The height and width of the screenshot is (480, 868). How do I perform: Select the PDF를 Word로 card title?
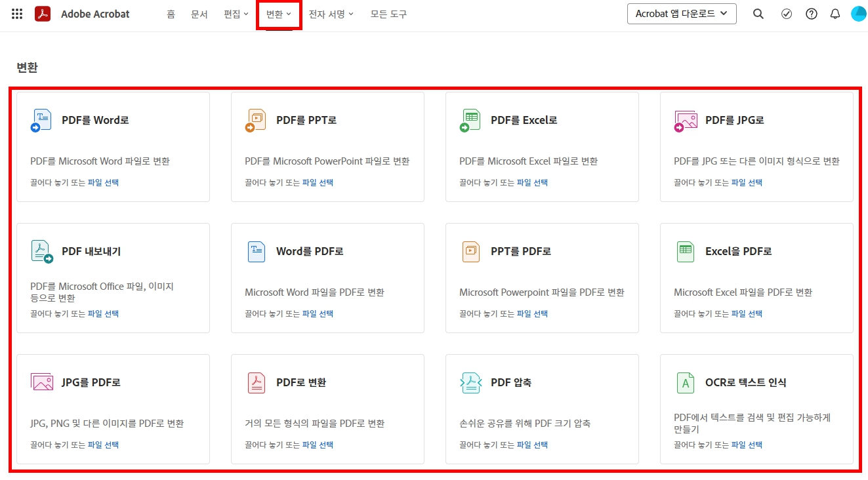tap(95, 120)
